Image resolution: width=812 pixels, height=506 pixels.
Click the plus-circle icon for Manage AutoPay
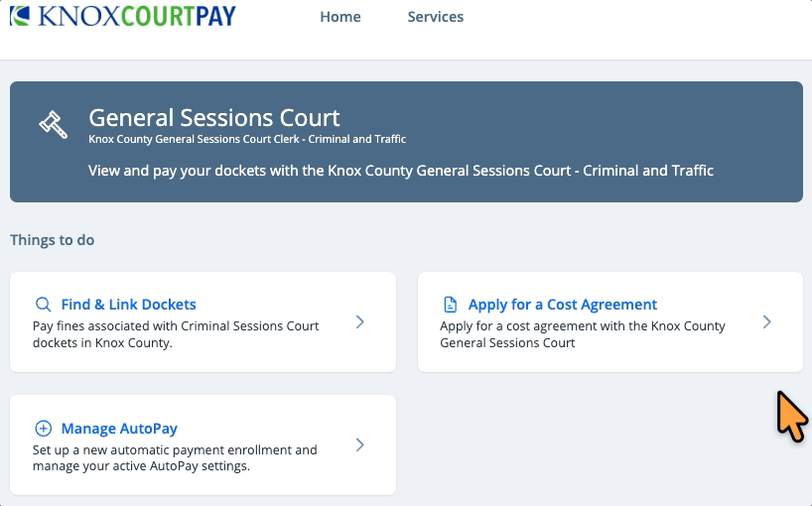43,429
